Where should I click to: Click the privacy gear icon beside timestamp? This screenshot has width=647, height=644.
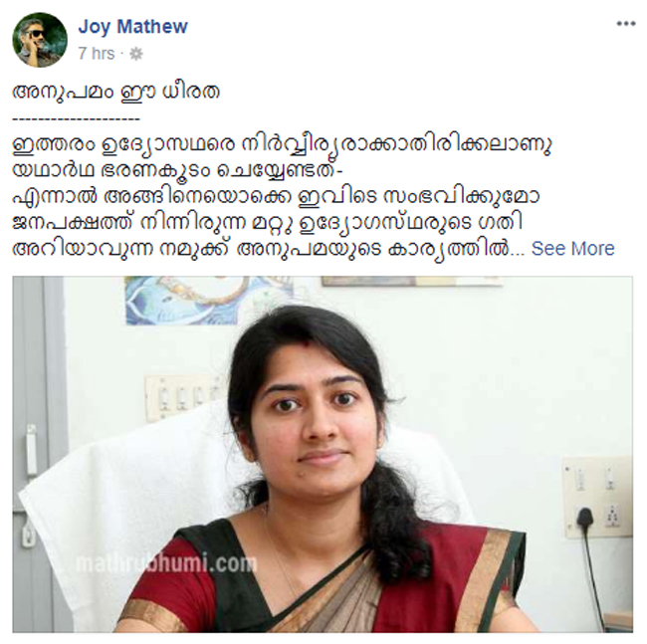136,54
